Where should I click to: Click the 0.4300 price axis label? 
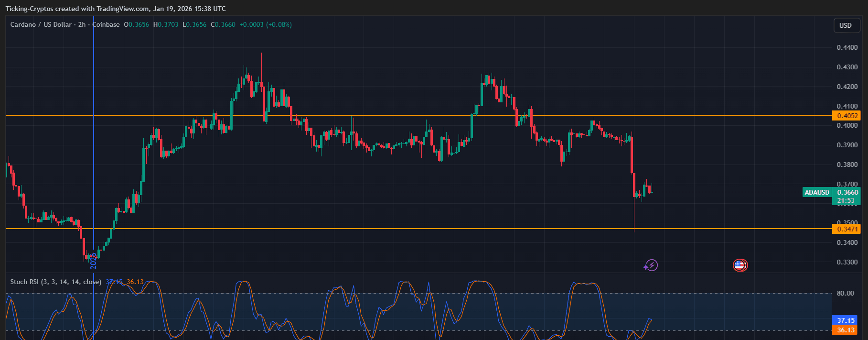pyautogui.click(x=847, y=67)
